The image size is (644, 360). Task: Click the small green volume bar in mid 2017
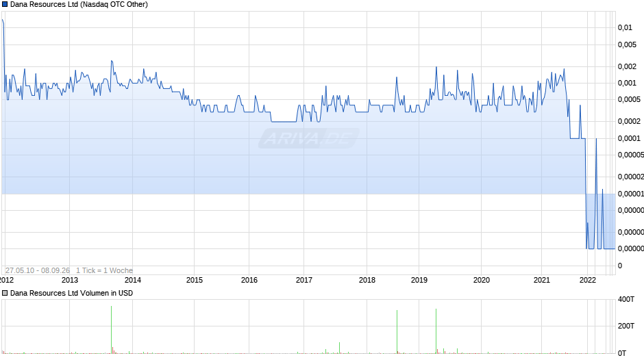tap(340, 348)
